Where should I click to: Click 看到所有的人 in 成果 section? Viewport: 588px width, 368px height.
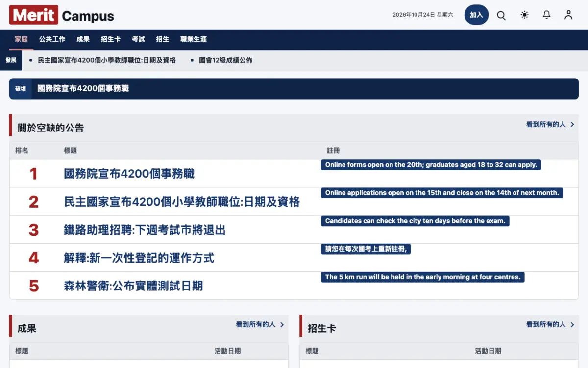(255, 325)
